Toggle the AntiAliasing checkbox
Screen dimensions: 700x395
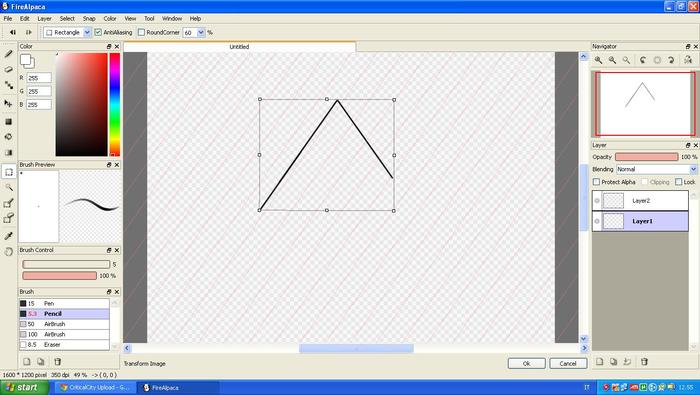pyautogui.click(x=98, y=32)
